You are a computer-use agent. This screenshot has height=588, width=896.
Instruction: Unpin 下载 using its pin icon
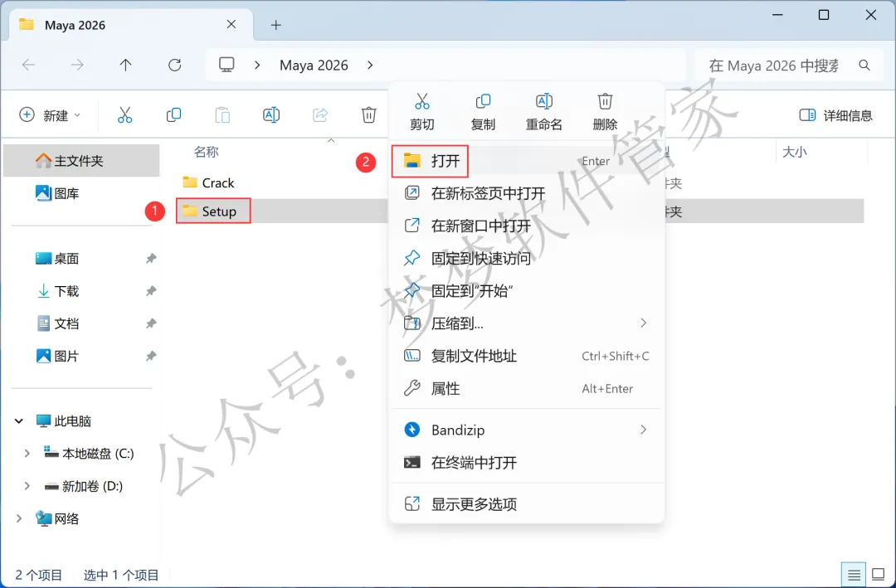tap(150, 291)
